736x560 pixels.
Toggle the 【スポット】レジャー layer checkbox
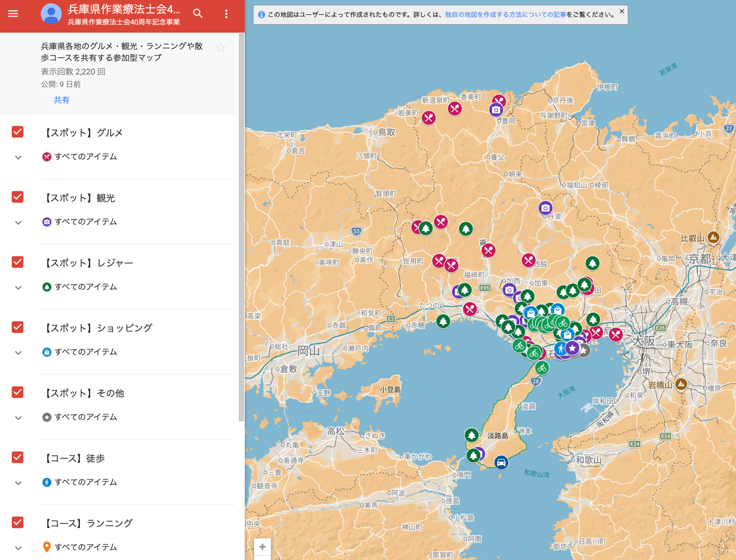click(18, 262)
